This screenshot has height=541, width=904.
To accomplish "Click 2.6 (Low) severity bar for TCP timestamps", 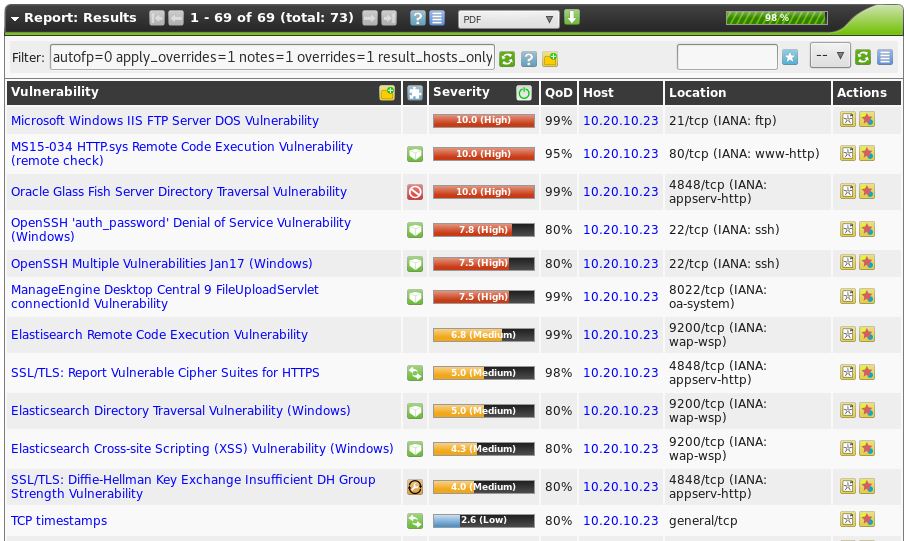I will pos(484,521).
